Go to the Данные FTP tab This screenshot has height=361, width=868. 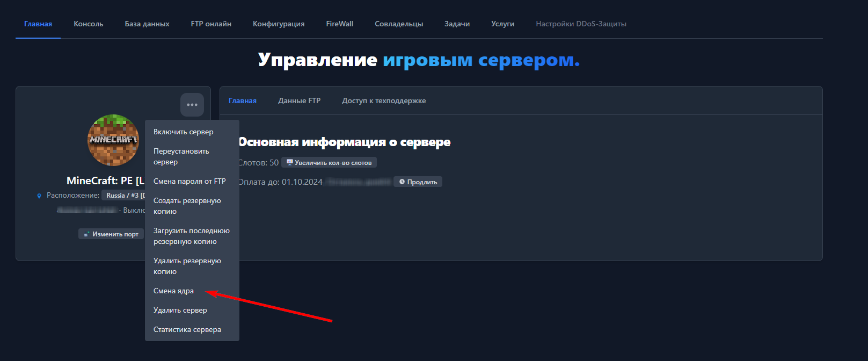(299, 100)
